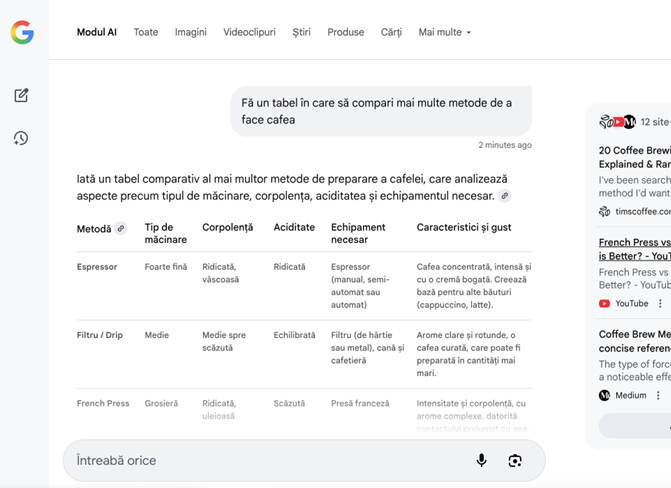Open the three-dot menu beside YouTube source

tap(658, 304)
